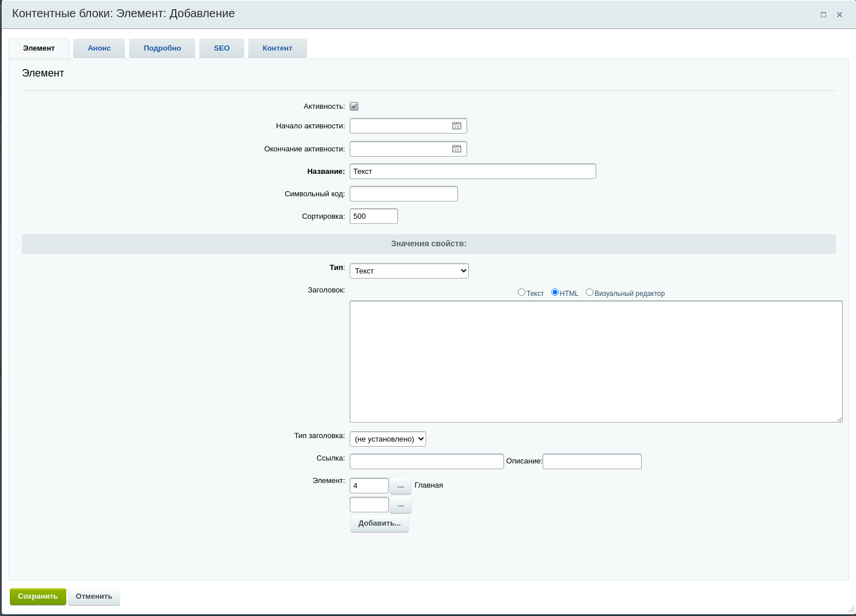This screenshot has height=616, width=856.
Task: Focus the Символьный код input field
Action: [403, 194]
